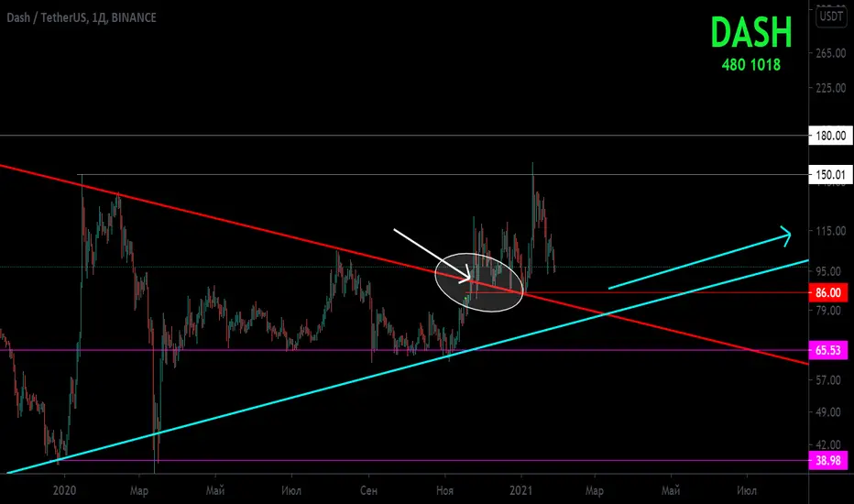Click the 225.00 price axis value
Screen dimensions: 854x504
(x=830, y=88)
